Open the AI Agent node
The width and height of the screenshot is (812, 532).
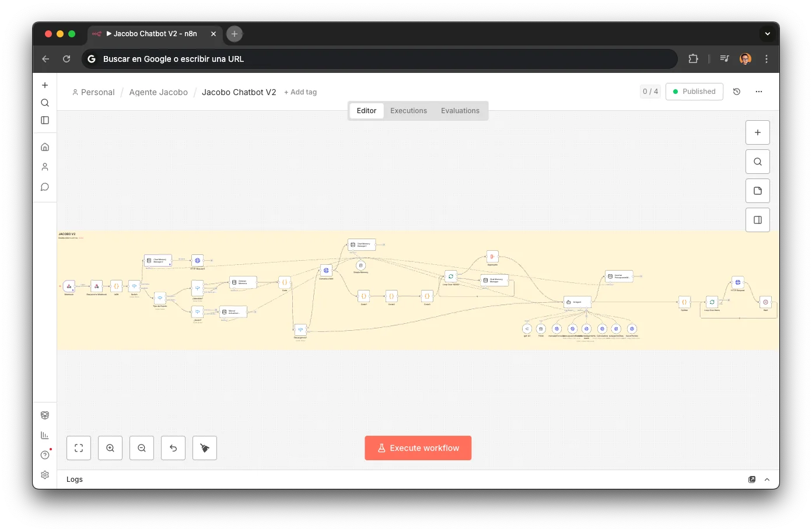pyautogui.click(x=577, y=302)
